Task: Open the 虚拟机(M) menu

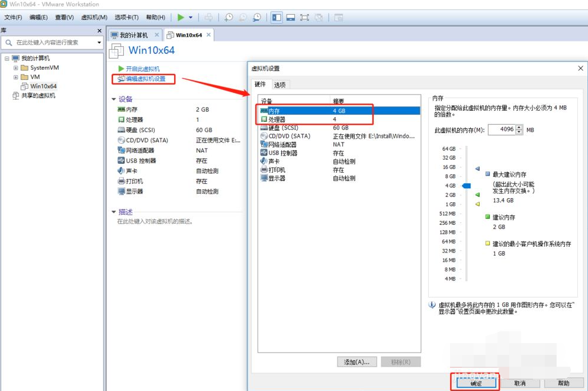Action: pyautogui.click(x=94, y=18)
